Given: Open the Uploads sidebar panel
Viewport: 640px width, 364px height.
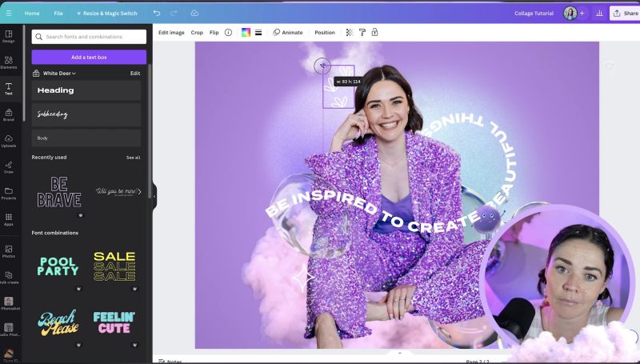Looking at the screenshot, I should [9, 141].
